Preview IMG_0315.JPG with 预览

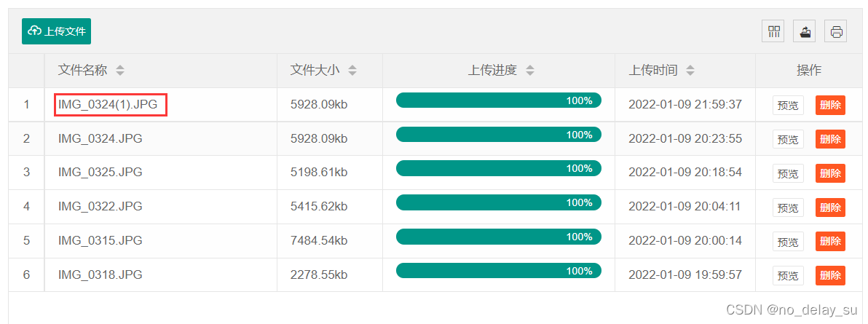point(789,242)
